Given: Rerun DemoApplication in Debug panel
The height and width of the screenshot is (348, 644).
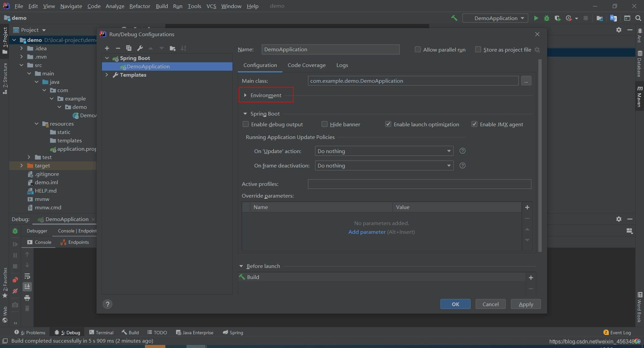Looking at the screenshot, I should click(x=15, y=231).
